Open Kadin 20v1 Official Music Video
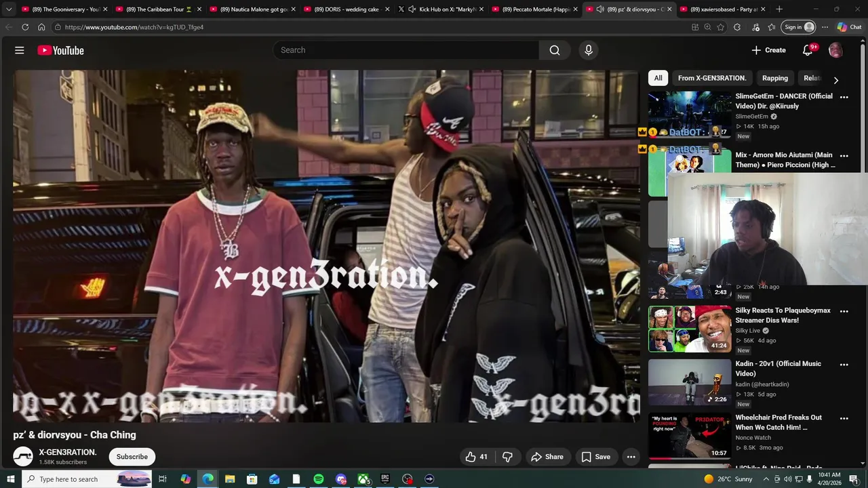This screenshot has width=868, height=488. pyautogui.click(x=778, y=369)
